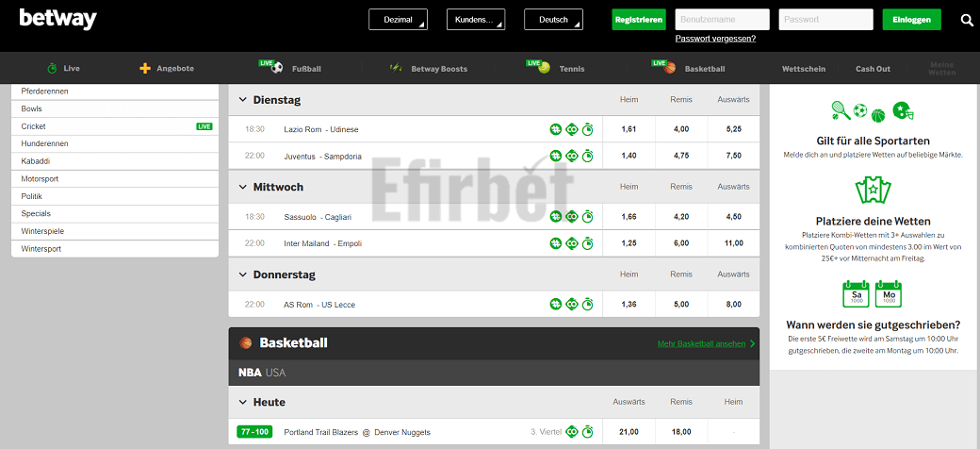
Task: Click the yellow plus Angebote icon
Action: (145, 68)
